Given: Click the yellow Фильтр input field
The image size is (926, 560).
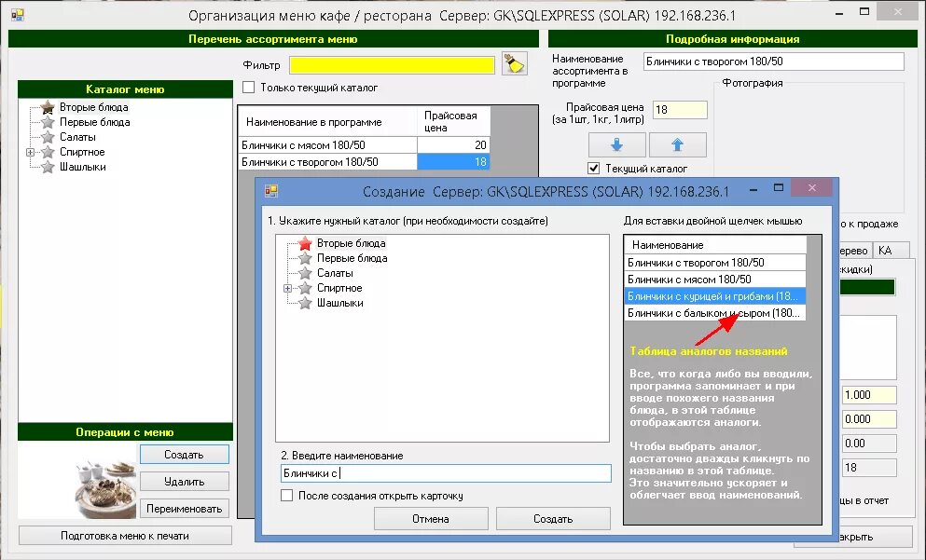Looking at the screenshot, I should click(392, 65).
